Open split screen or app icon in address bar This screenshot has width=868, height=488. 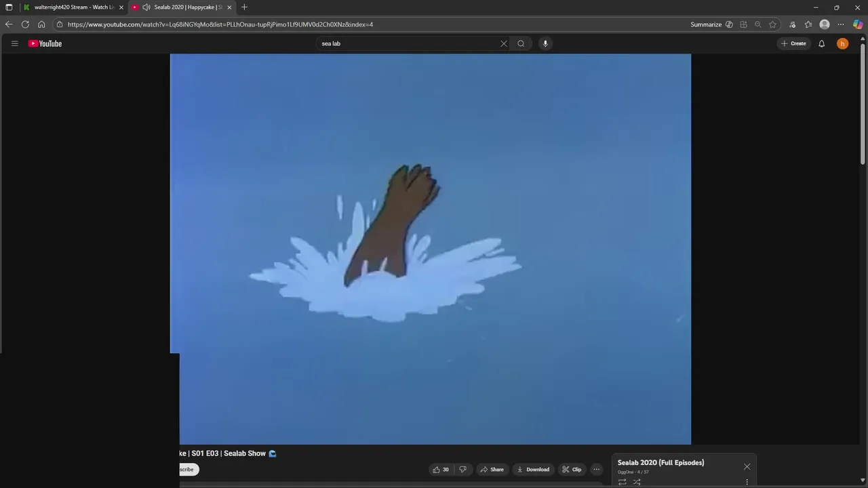pos(743,24)
